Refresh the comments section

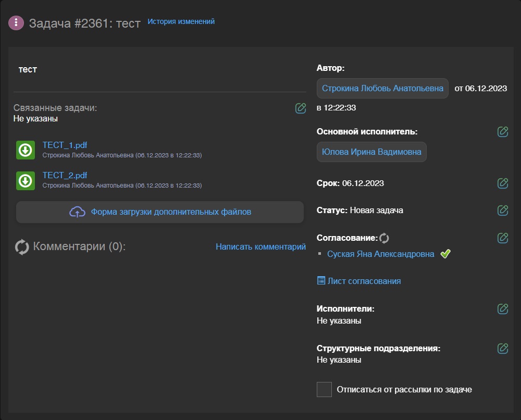click(x=22, y=247)
